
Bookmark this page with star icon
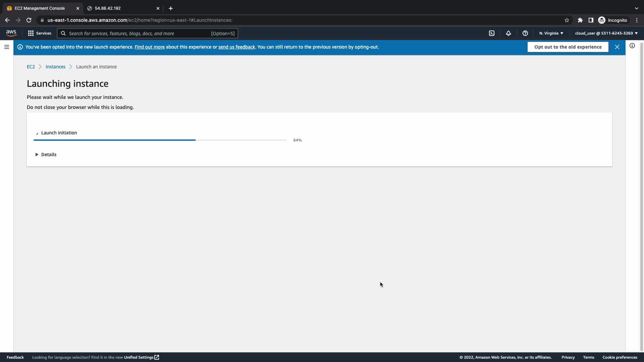[567, 20]
